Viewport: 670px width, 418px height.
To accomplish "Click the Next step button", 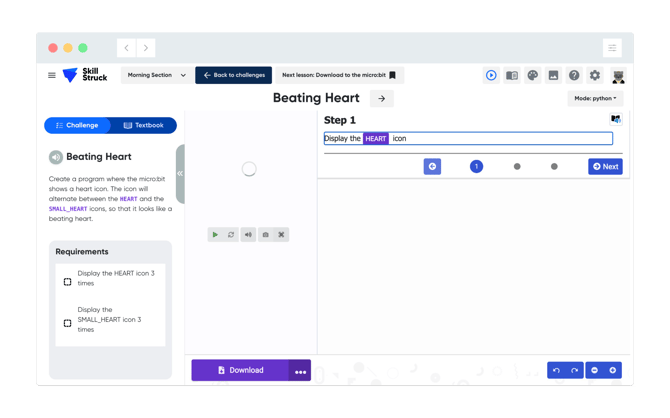I will [605, 166].
